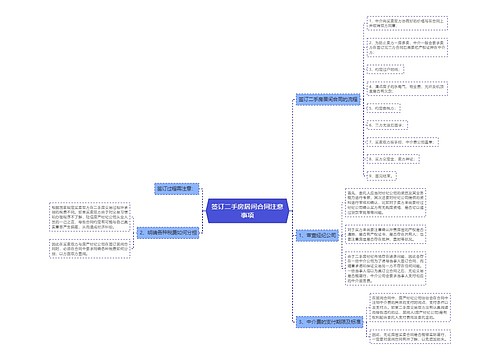This screenshot has width=500, height=360.
Task: Select the last, longest note under 审查经纪公司
Action: (385, 269)
